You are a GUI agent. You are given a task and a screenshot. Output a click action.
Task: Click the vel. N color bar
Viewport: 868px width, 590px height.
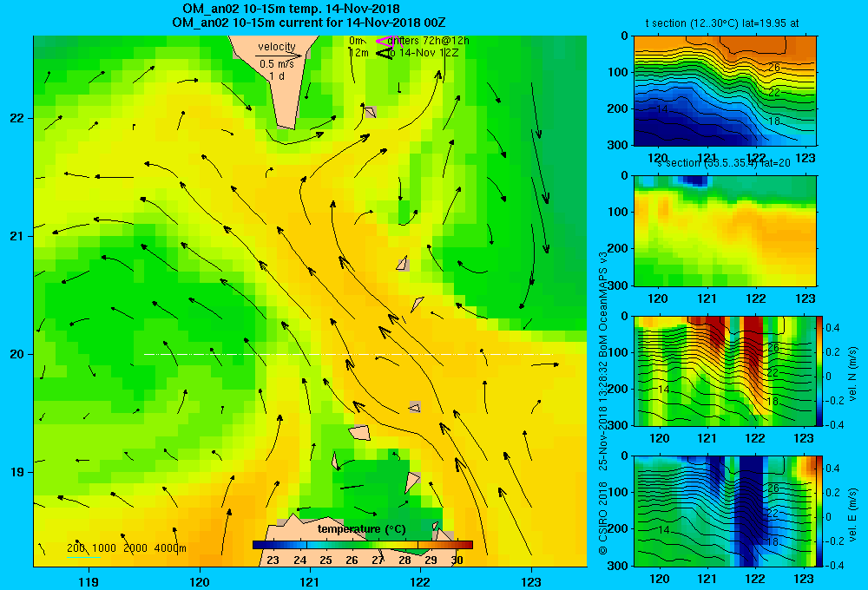[x=820, y=370]
